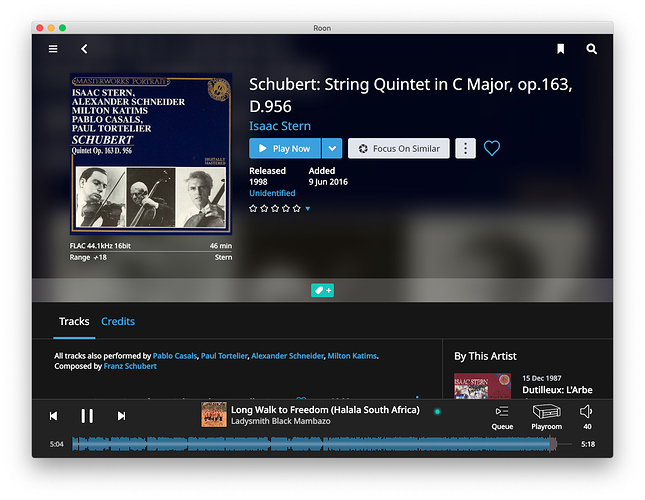Open Milton Katims performer link
645x500 pixels.
coord(352,356)
